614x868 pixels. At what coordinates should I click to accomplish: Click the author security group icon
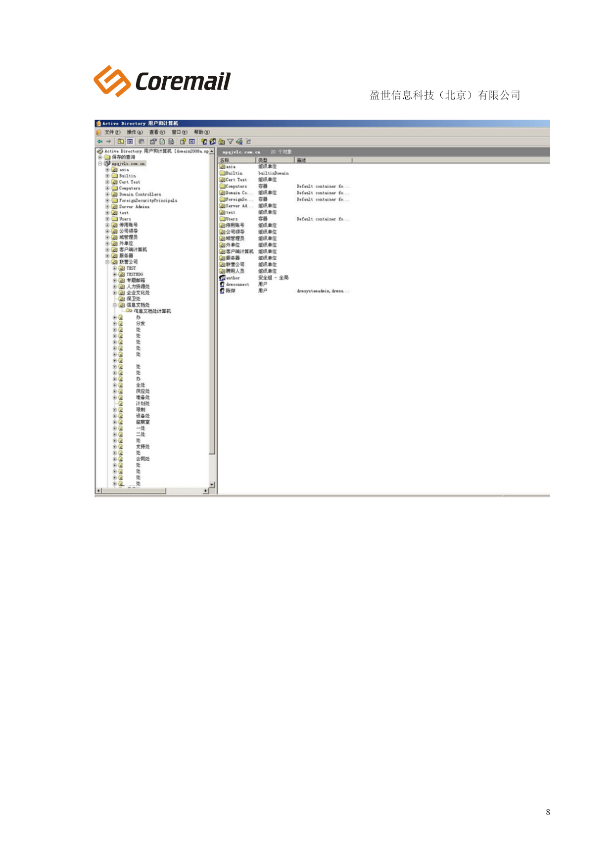[x=222, y=278]
